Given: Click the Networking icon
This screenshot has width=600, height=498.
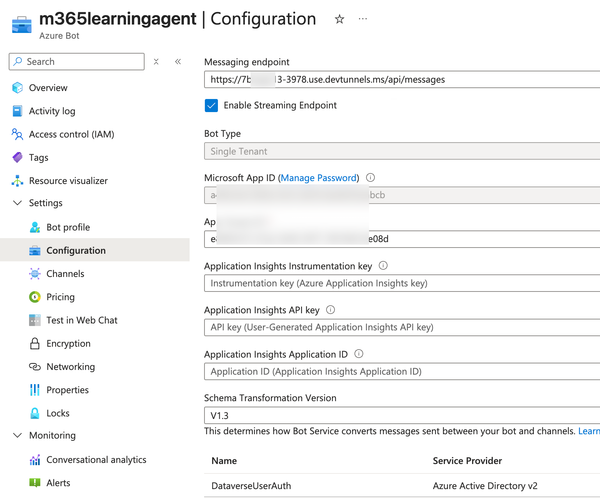Looking at the screenshot, I should pyautogui.click(x=35, y=367).
